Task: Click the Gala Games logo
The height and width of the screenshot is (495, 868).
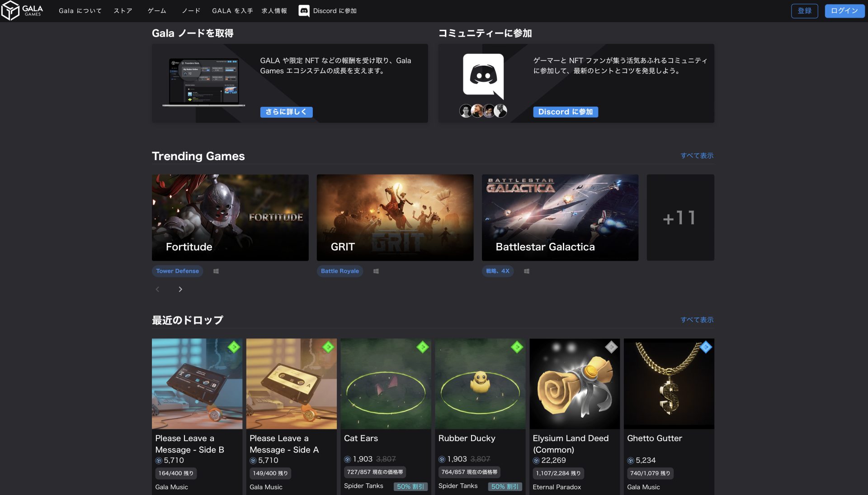Action: (x=22, y=10)
